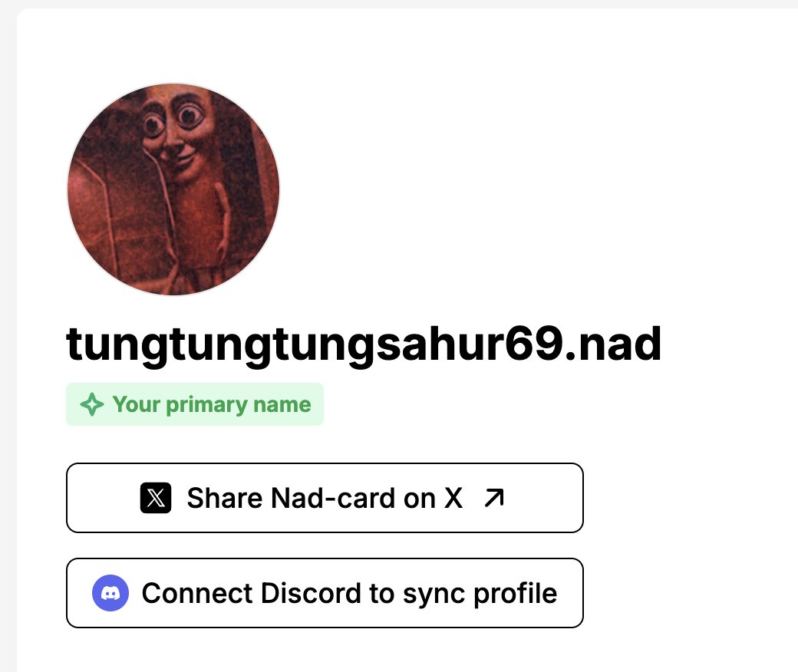Click the word "primary" in the green badge
798x672 pixels.
[206, 406]
